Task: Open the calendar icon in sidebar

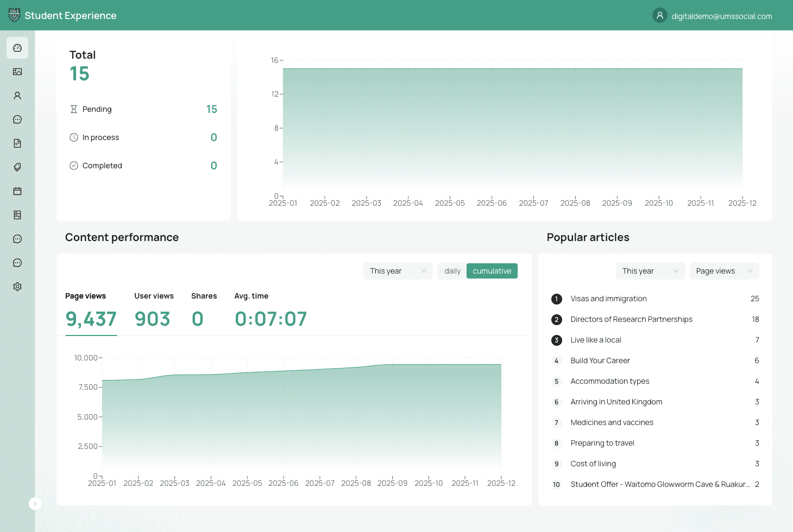Action: 17,191
